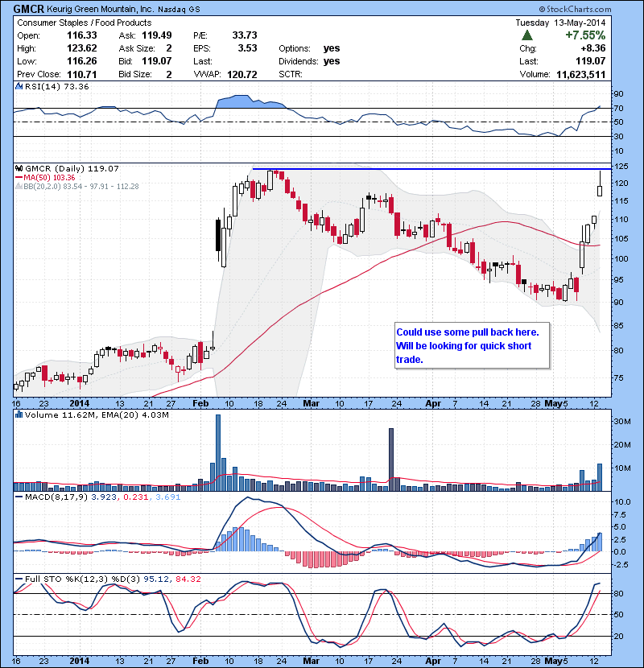Click the Keurig Green Mountain, Inc. company name
The height and width of the screenshot is (668, 644).
100,9
